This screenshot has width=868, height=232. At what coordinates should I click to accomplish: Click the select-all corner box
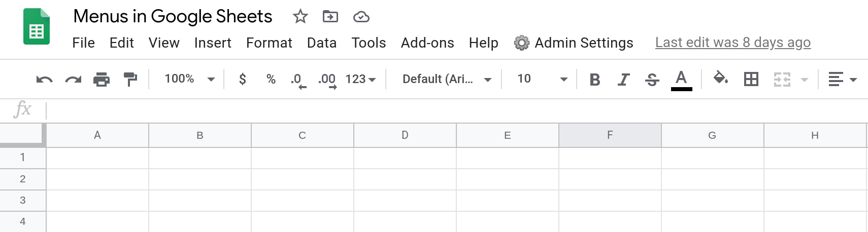tap(23, 135)
